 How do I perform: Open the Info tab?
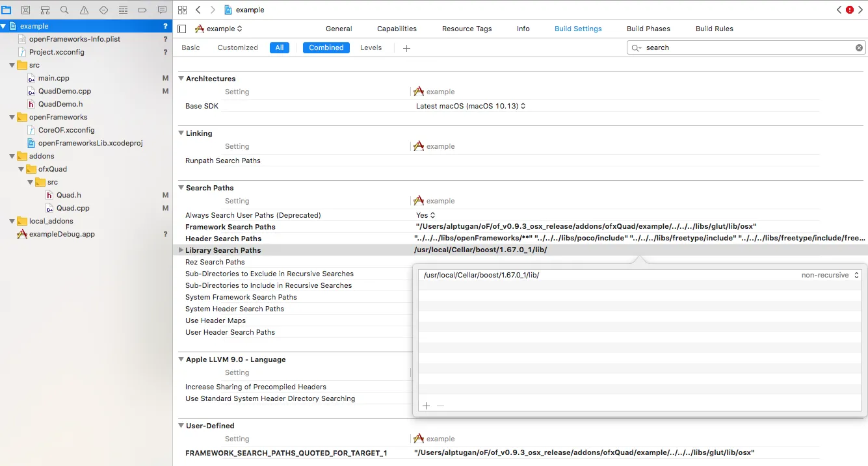[523, 29]
